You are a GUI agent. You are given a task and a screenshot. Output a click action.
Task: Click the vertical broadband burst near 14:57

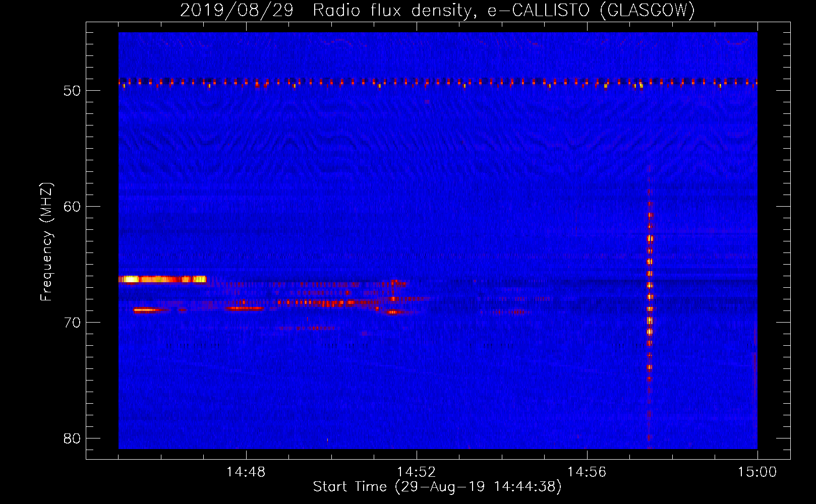coord(650,307)
